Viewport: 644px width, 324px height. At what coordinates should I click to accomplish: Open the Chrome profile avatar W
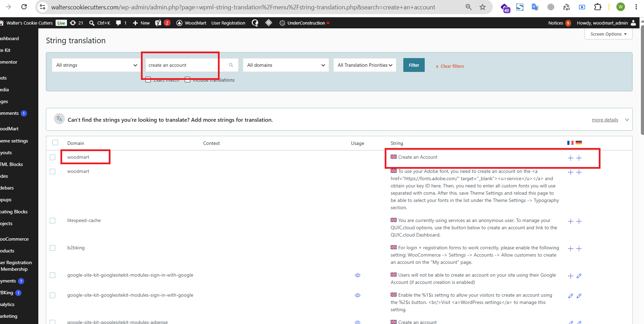[621, 7]
